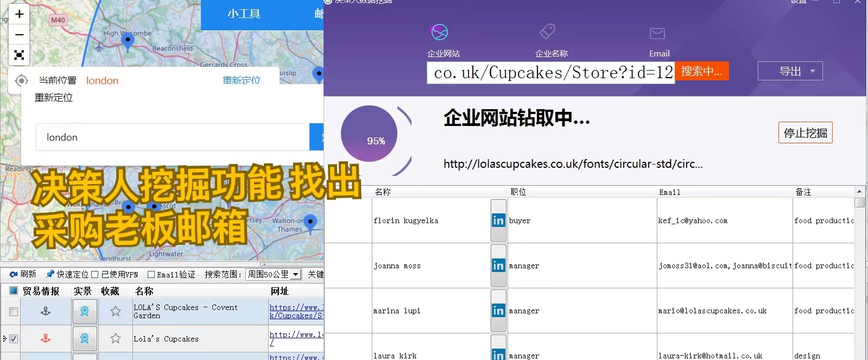
Task: Click 快速定位 quick locate toolbar item
Action: point(67,274)
